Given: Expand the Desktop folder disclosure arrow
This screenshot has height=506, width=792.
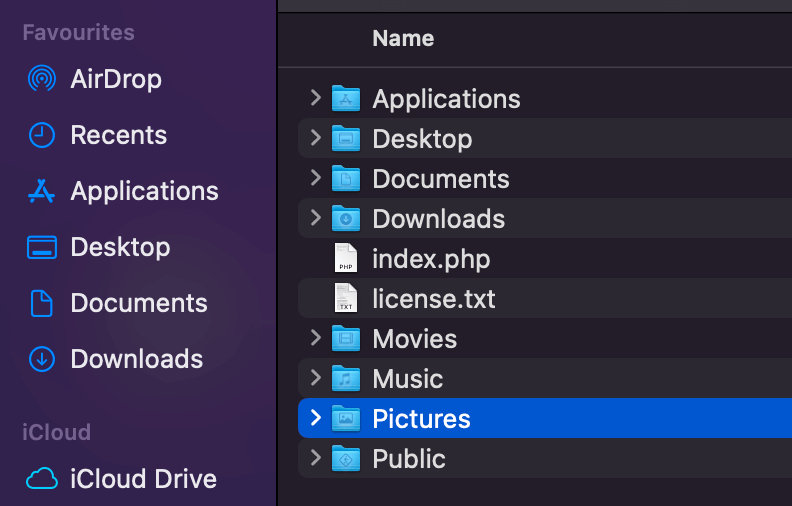Looking at the screenshot, I should pyautogui.click(x=316, y=138).
